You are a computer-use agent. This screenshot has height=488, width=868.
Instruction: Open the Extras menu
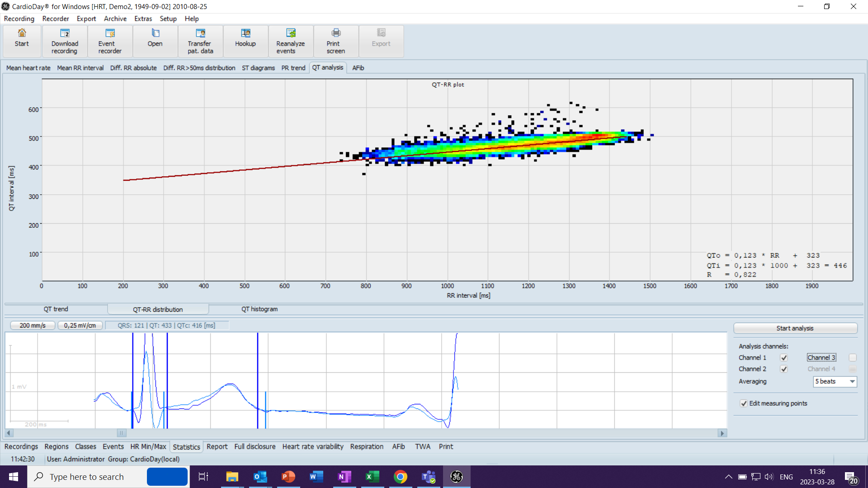[x=143, y=19]
